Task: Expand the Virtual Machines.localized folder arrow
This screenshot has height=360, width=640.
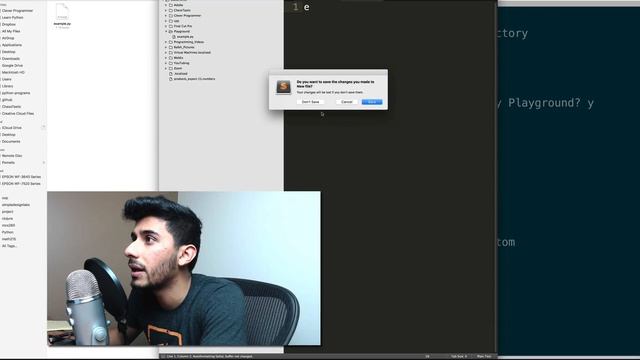Action: point(166,53)
